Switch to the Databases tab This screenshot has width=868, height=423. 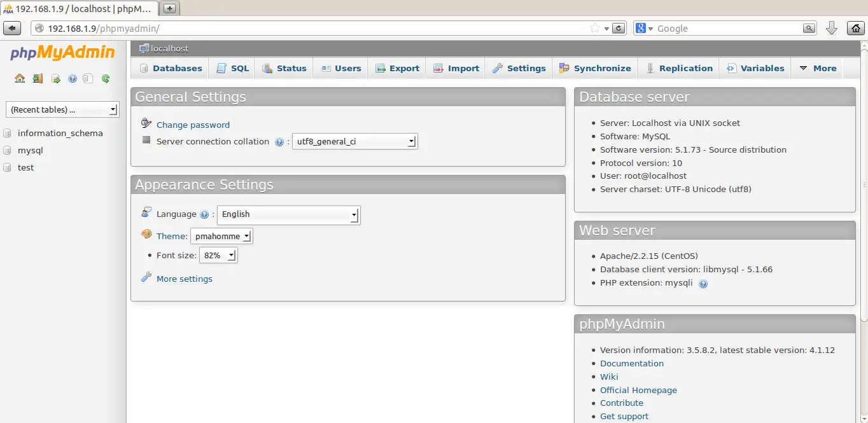(171, 68)
